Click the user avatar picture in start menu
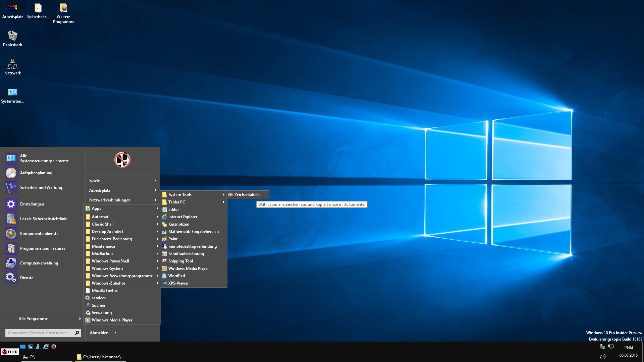Screen dimensions: 644x362 point(122,160)
